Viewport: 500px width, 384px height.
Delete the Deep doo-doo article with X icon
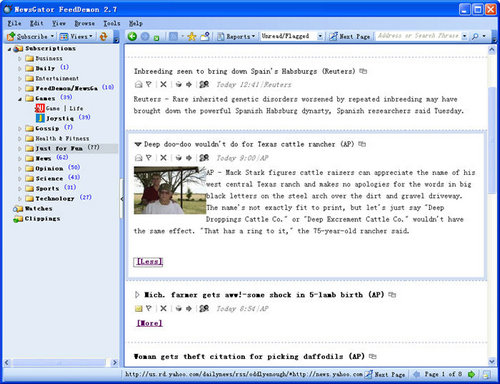[x=163, y=158]
